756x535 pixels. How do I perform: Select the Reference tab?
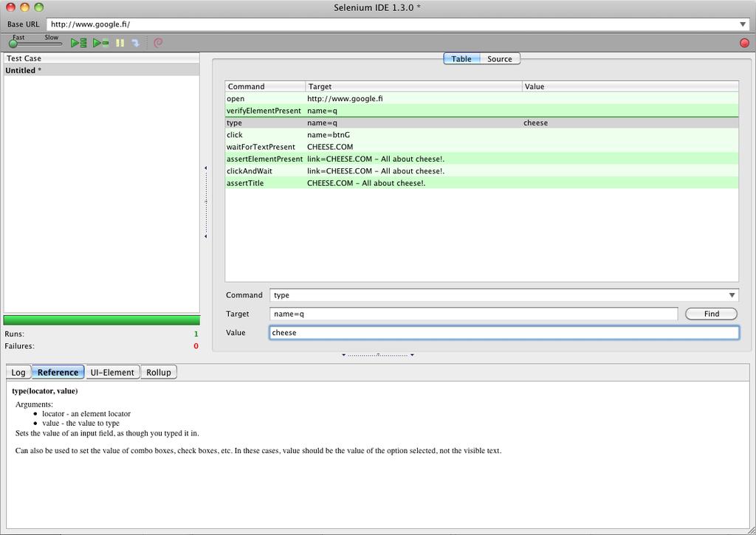58,372
